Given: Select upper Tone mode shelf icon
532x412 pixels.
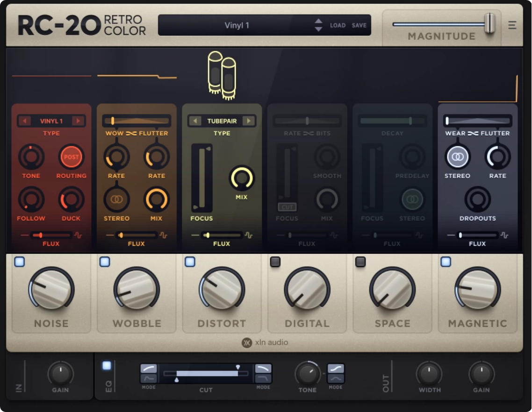Looking at the screenshot, I should pos(336,369).
